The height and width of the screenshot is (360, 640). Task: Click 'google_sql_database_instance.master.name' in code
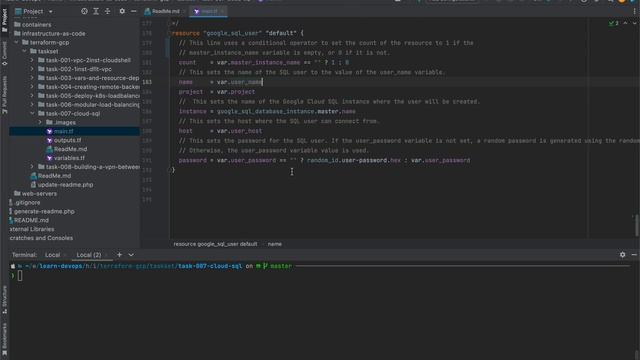[286, 111]
